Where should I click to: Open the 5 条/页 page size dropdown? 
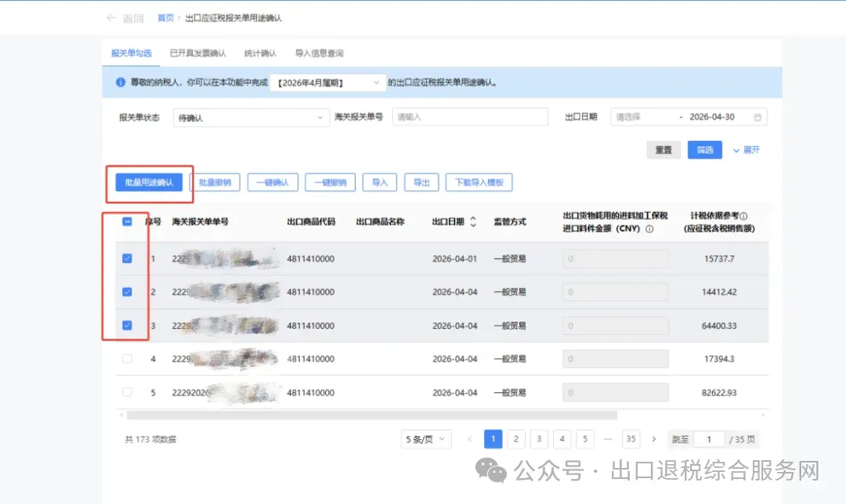tap(425, 439)
